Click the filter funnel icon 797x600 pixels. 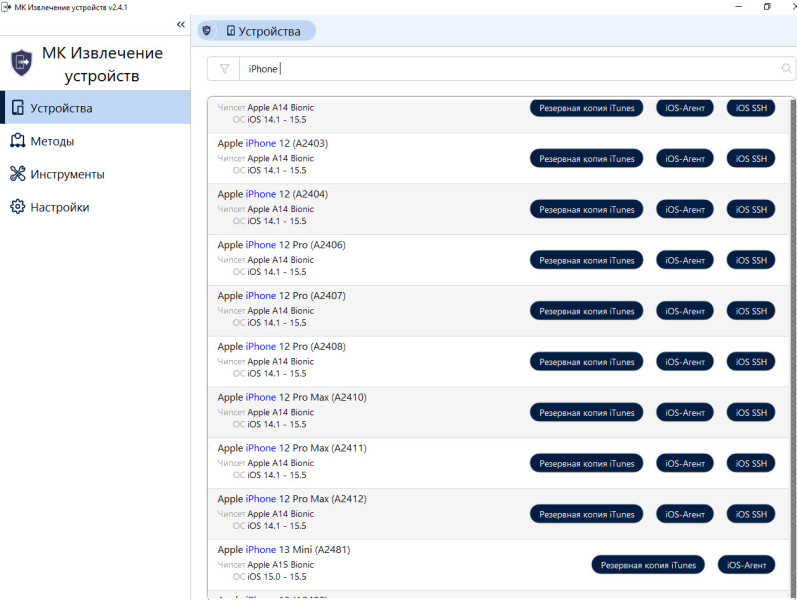tap(224, 69)
